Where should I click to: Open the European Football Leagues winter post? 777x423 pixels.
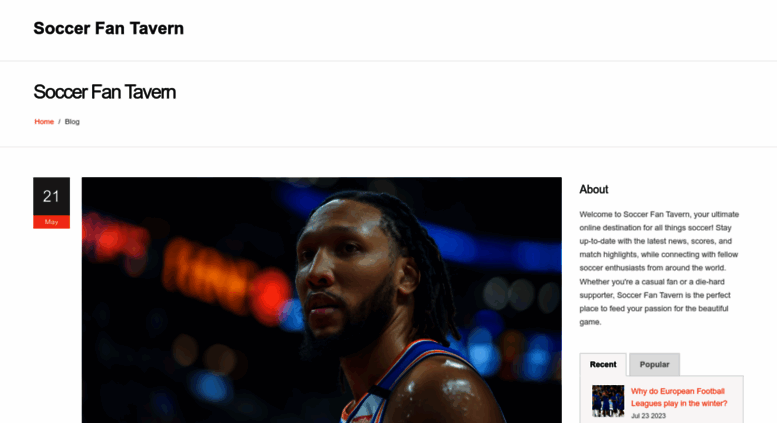(679, 397)
